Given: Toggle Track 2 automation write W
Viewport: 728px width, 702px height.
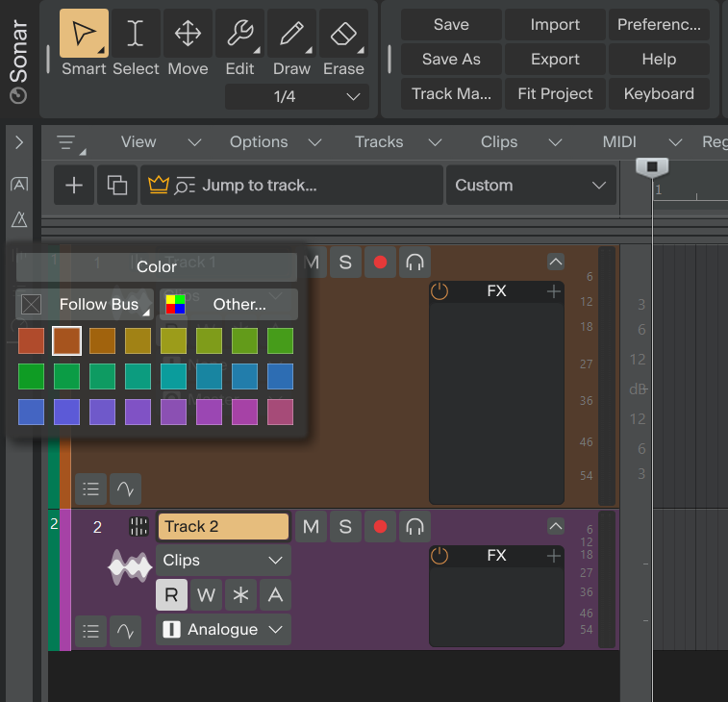Looking at the screenshot, I should [x=206, y=594].
